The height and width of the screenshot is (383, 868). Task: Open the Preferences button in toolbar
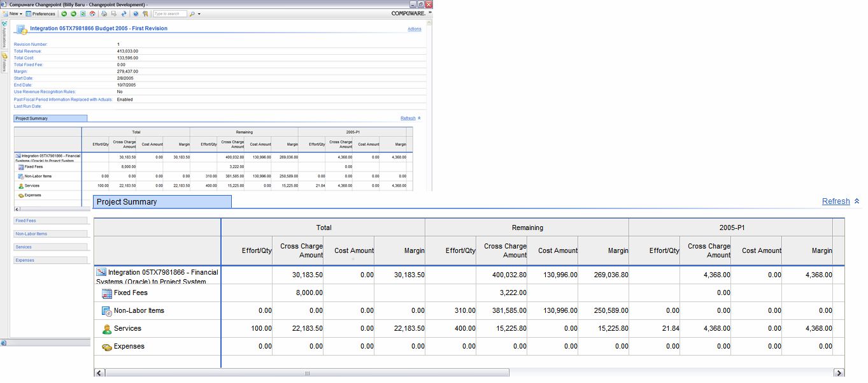[40, 13]
